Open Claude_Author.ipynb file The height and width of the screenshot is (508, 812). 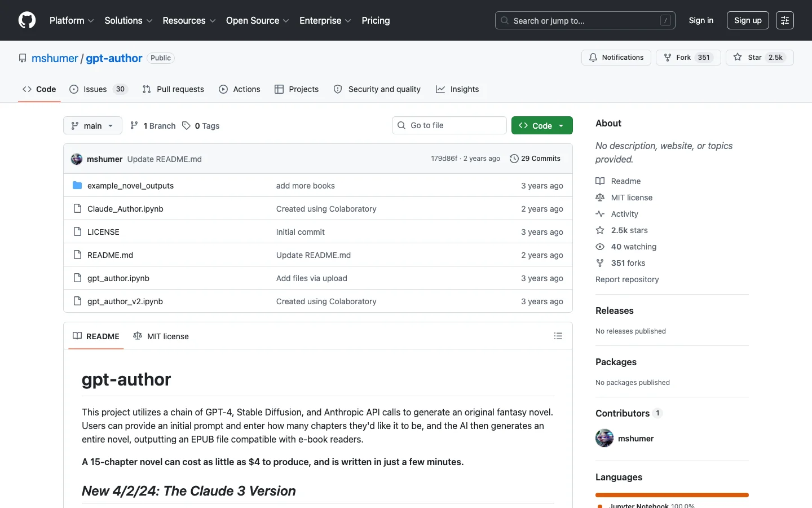(125, 209)
